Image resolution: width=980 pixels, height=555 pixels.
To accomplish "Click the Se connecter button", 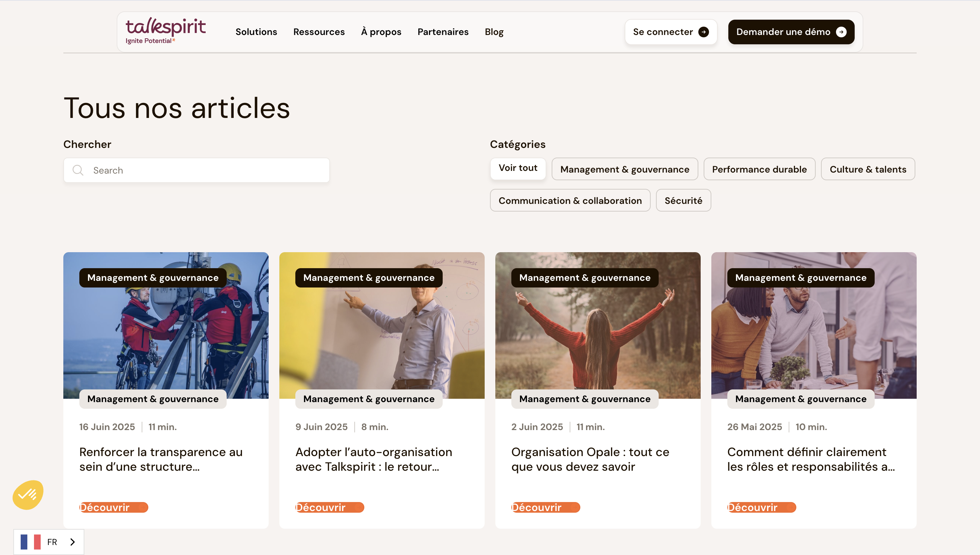I will [x=671, y=32].
